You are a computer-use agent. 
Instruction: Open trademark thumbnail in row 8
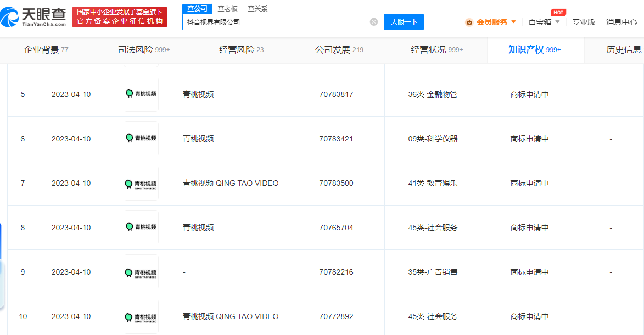pos(141,228)
